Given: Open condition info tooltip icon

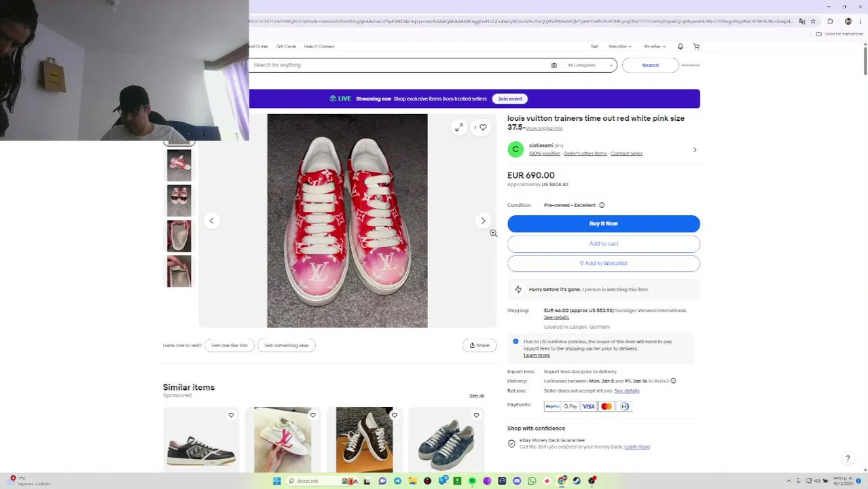Looking at the screenshot, I should tap(602, 205).
